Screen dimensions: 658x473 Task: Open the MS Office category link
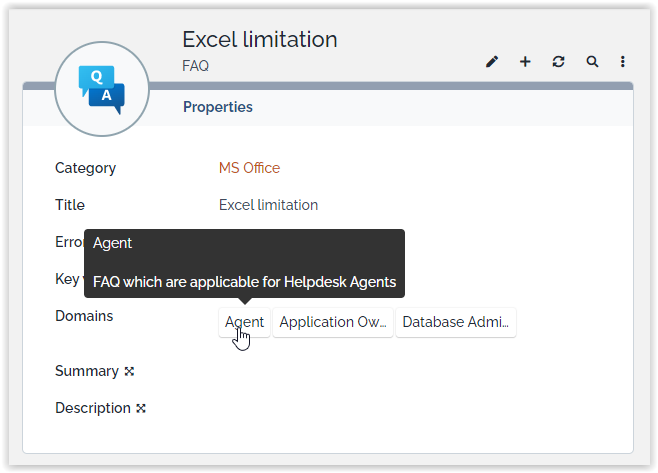tap(249, 168)
